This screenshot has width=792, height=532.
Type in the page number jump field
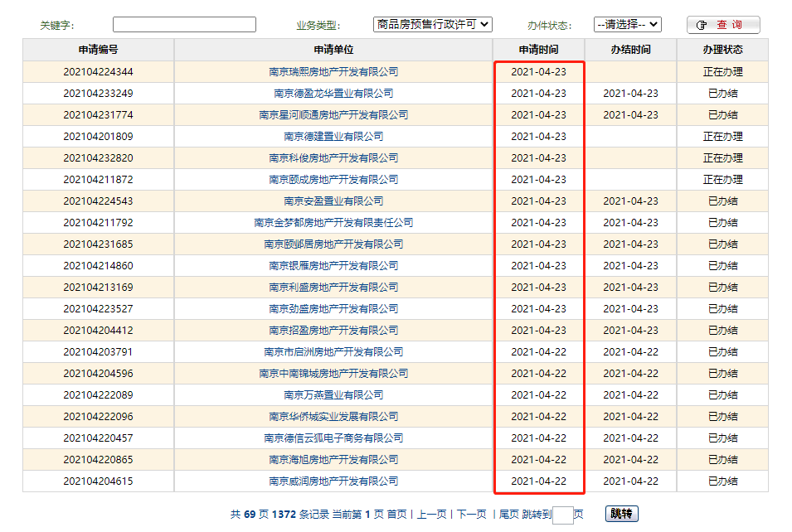pyautogui.click(x=562, y=515)
